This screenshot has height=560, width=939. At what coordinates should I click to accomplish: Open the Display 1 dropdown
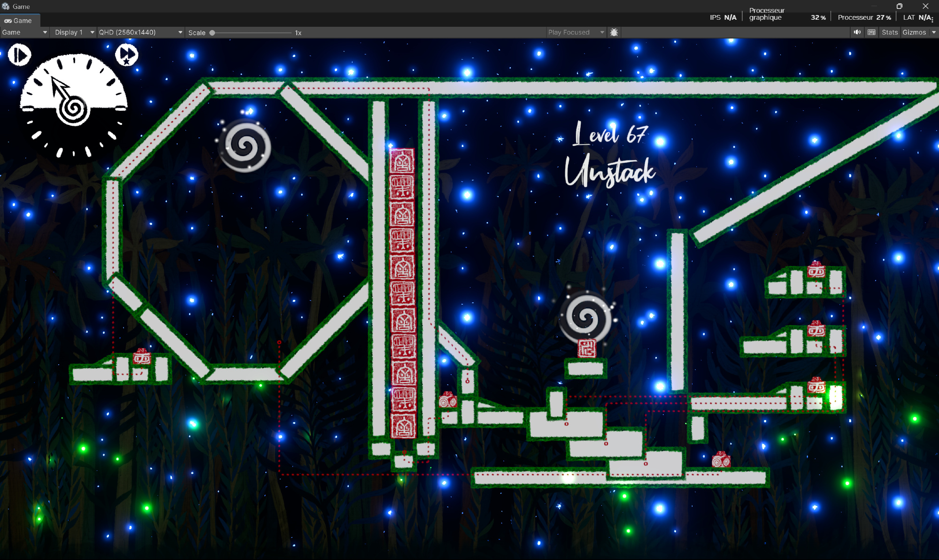[x=74, y=32]
